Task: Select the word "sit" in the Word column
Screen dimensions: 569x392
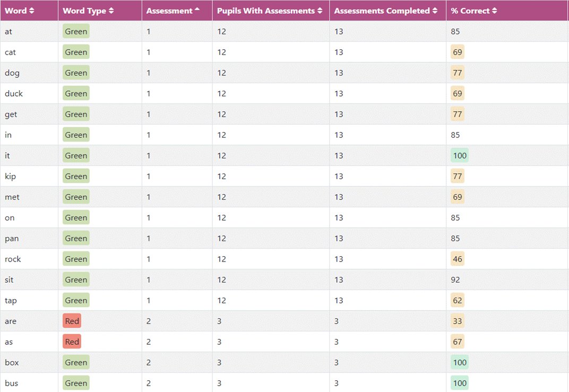Action: 9,280
